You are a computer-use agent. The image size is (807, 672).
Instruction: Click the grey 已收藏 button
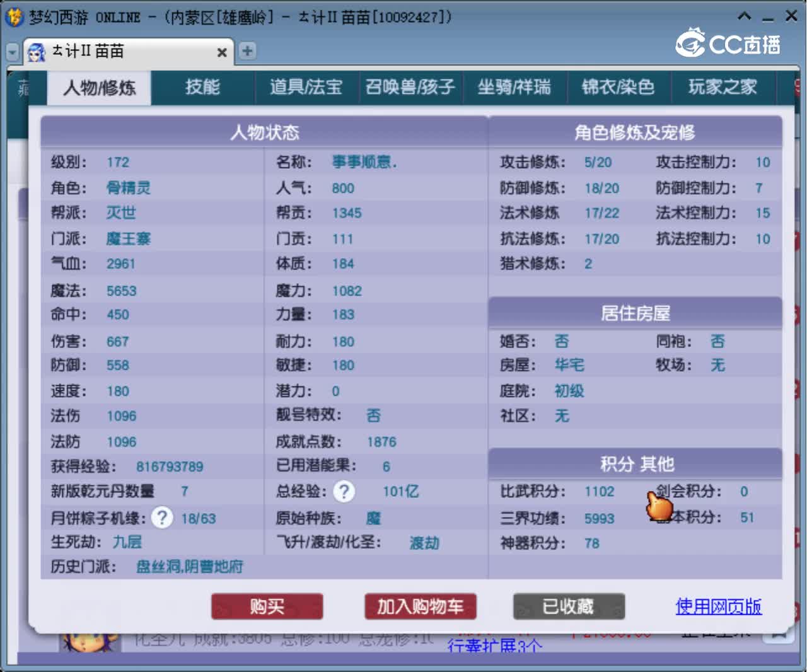(x=569, y=606)
